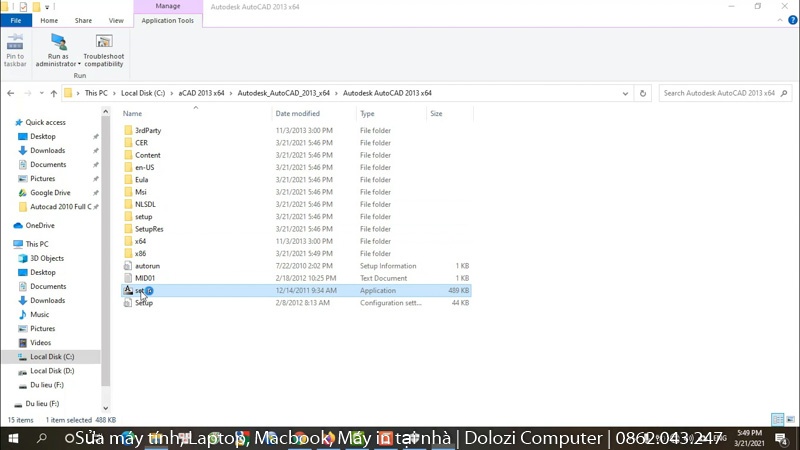The height and width of the screenshot is (450, 800).
Task: Open Videos in navigation pane
Action: 40,343
